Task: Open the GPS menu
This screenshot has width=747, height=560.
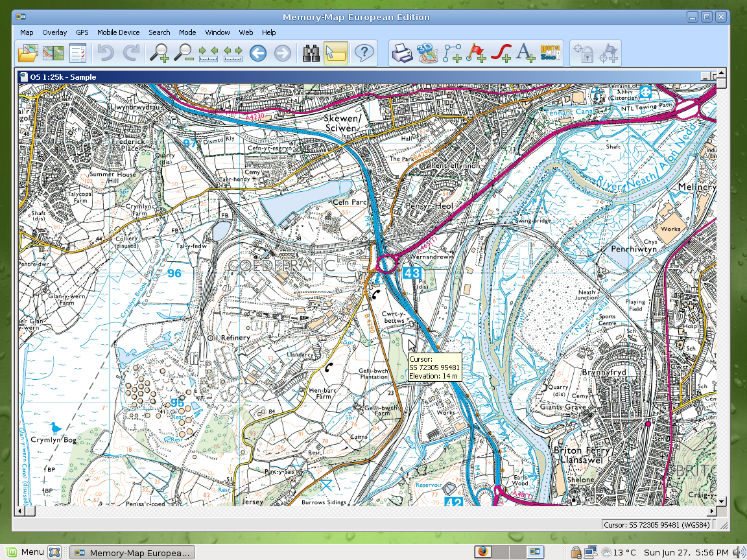Action: 82,32
